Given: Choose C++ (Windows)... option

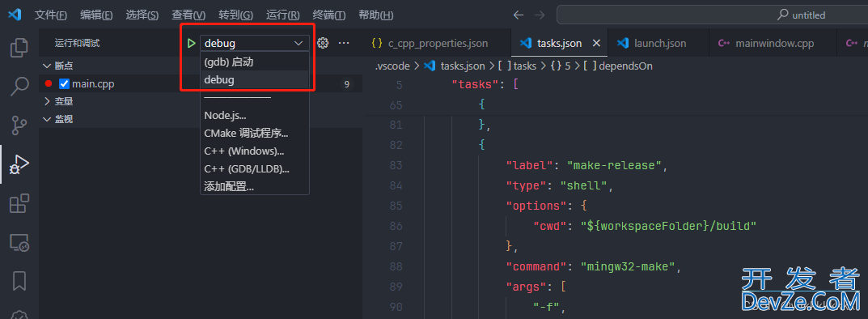Looking at the screenshot, I should coord(255,151).
